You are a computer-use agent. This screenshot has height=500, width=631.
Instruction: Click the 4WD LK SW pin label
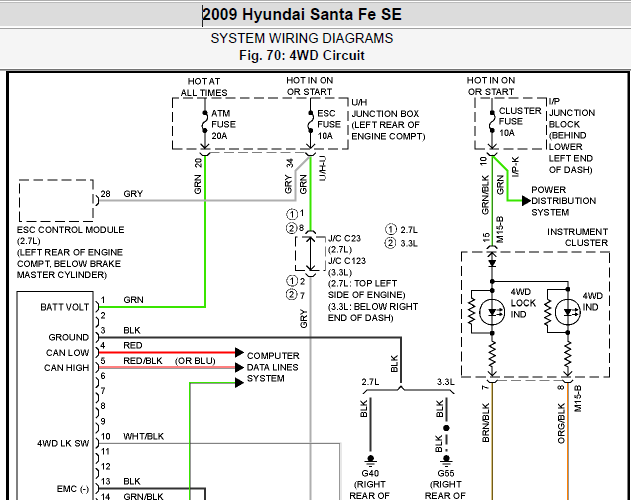(63, 443)
